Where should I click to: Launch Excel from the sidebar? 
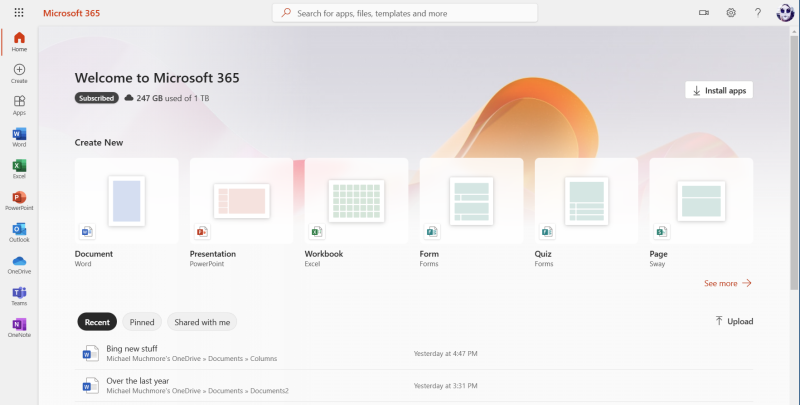[19, 168]
